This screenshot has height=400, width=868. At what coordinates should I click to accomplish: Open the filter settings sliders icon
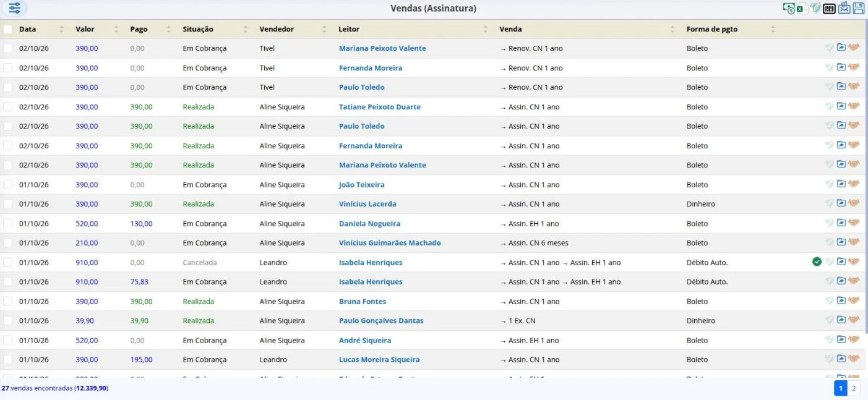[15, 9]
